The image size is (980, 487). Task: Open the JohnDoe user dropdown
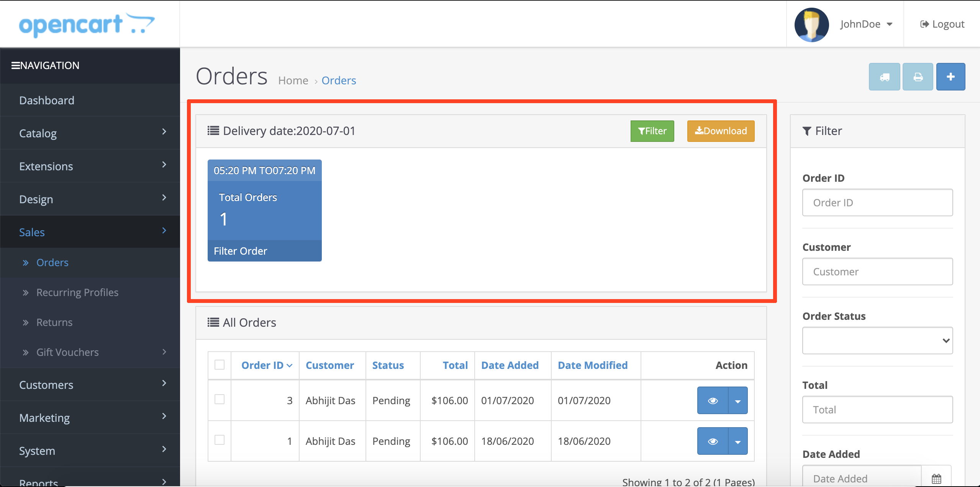coord(867,24)
